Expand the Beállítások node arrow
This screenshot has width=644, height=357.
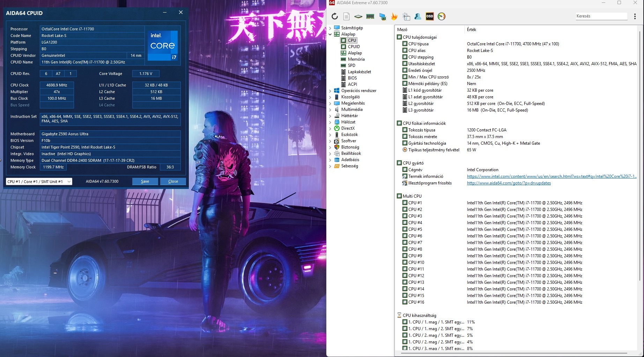[x=330, y=153]
